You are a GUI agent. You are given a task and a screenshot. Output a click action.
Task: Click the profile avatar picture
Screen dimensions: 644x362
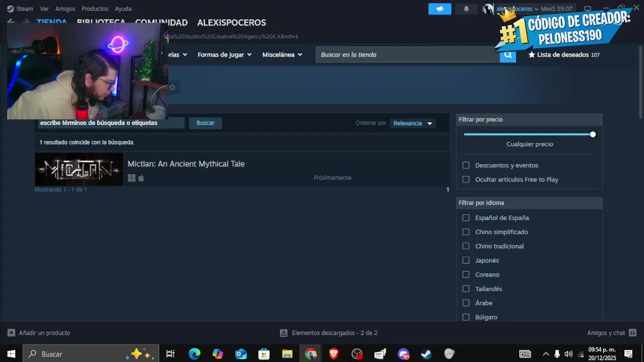coord(488,9)
